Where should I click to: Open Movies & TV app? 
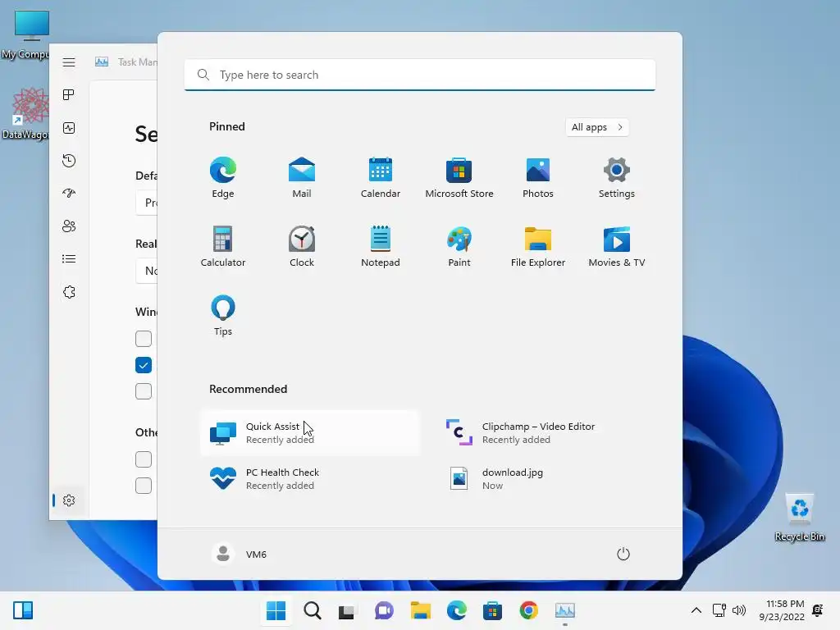coord(617,246)
